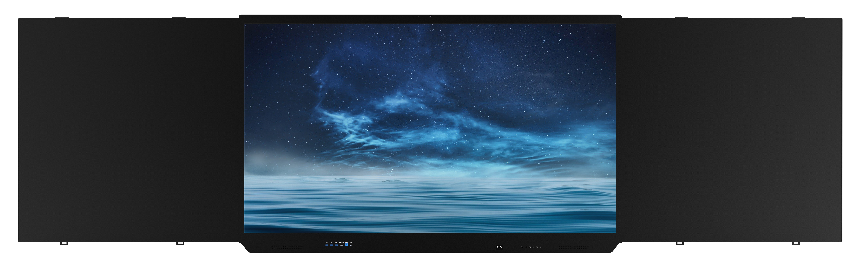Screen dimensions: 868x275
Task: Click the HDMI Touch port
Action: coord(342,245)
